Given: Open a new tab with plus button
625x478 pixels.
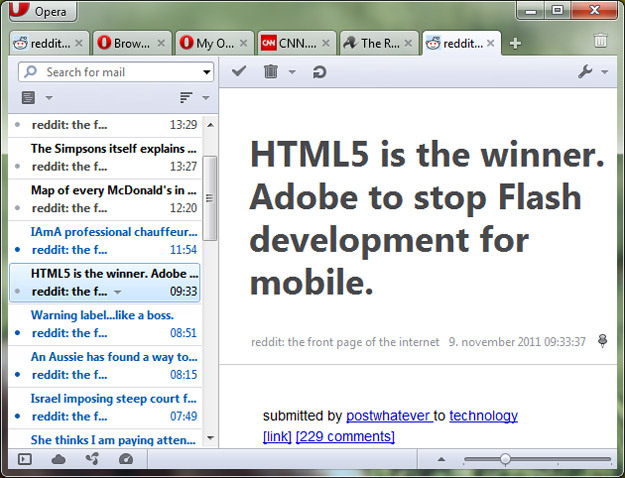Looking at the screenshot, I should tap(515, 43).
